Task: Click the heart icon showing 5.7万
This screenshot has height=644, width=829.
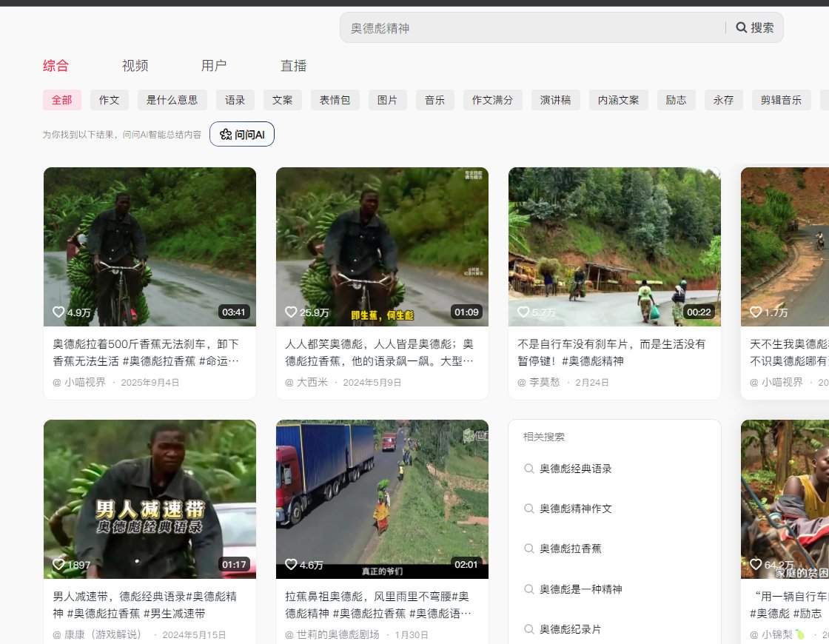Action: click(523, 312)
